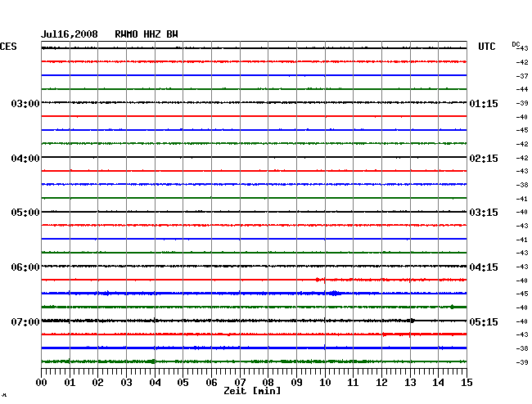Viewport: 532px width, 404px height.
Task: Select the station code RWMO in header
Action: click(x=126, y=34)
